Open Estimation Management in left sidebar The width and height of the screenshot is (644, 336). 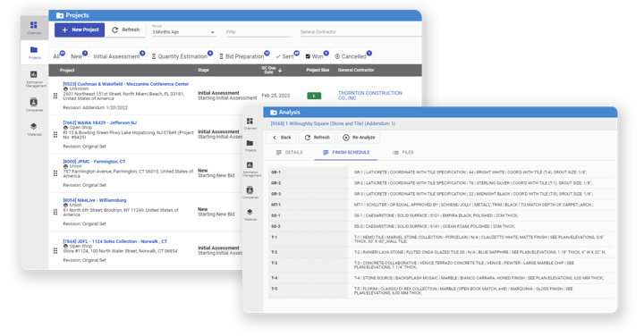tap(36, 79)
